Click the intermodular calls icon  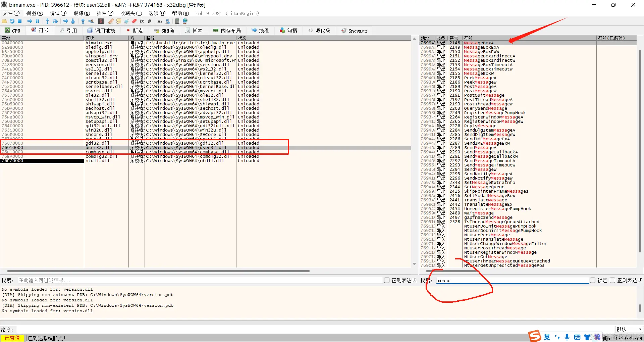point(168,21)
